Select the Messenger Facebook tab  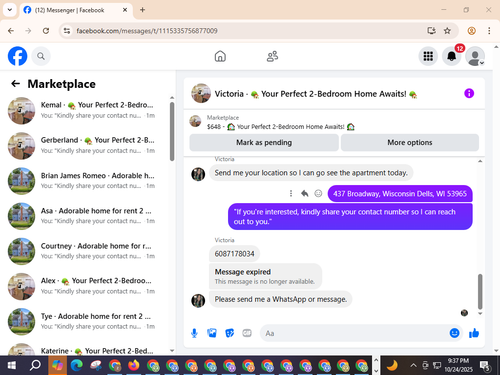[x=76, y=10]
